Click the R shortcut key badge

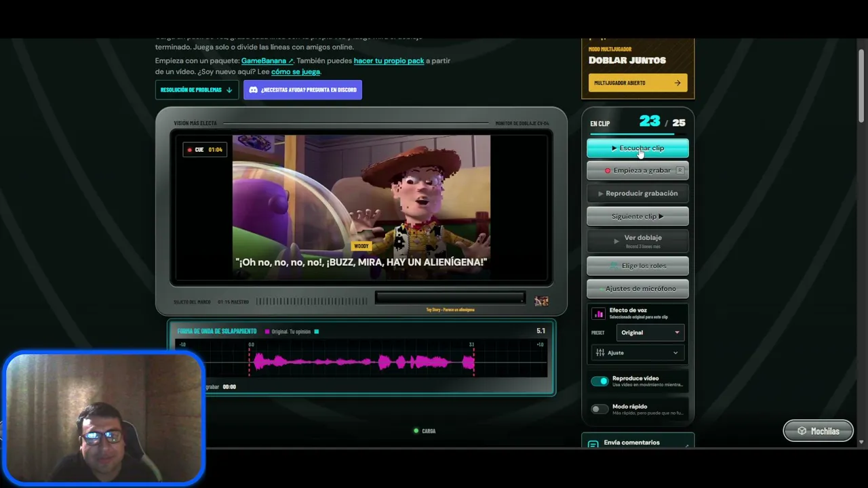coord(679,170)
